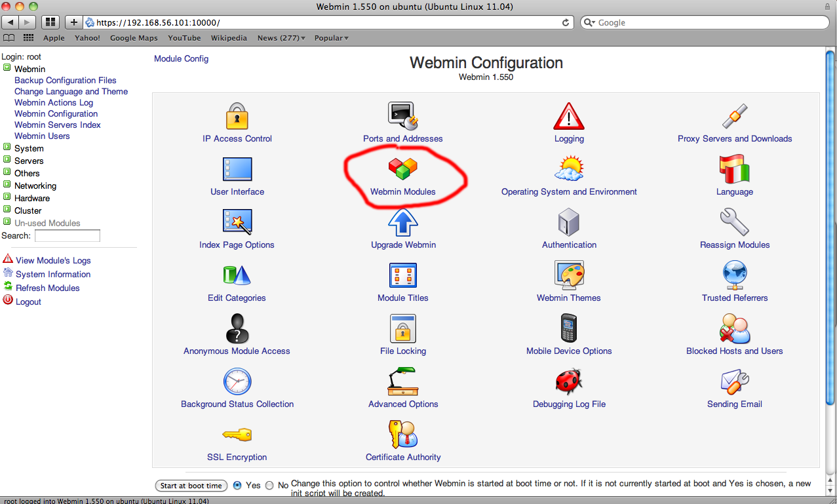
Task: Expand the Hardware category
Action: click(x=7, y=197)
